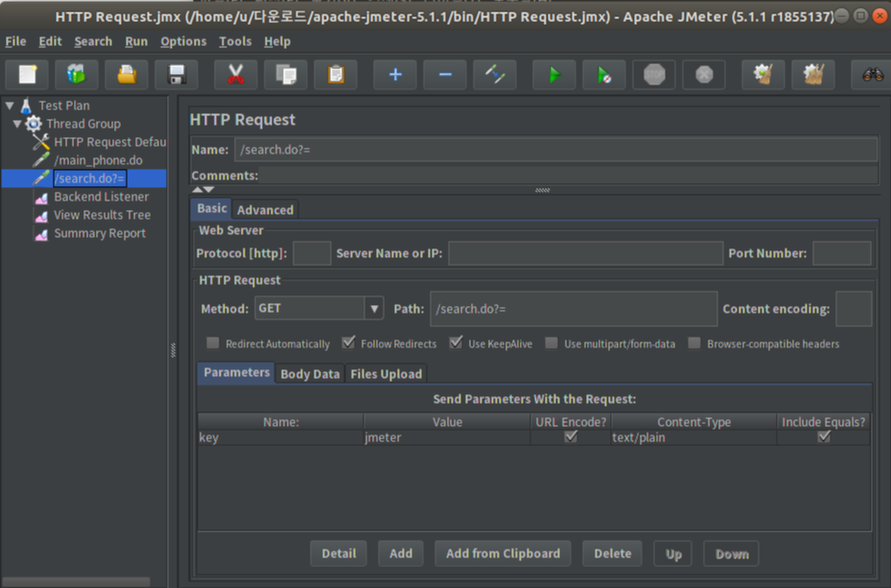Enable Use multipart/form-data checkbox
This screenshot has height=588, width=891.
(551, 343)
